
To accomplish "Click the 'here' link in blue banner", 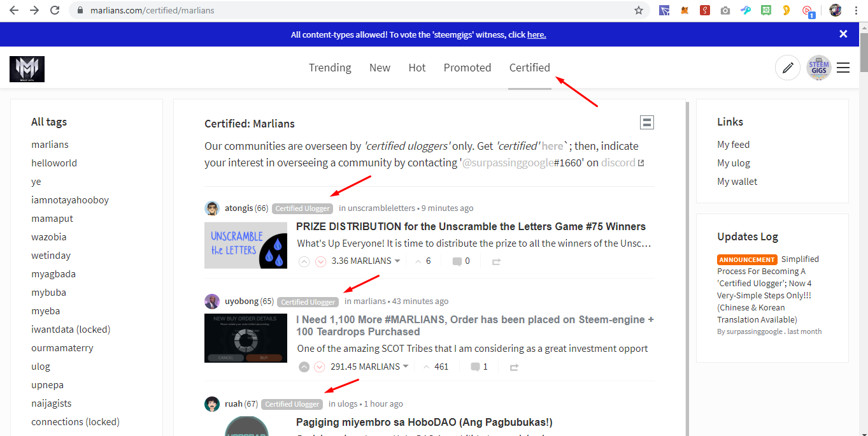I will pos(536,34).
